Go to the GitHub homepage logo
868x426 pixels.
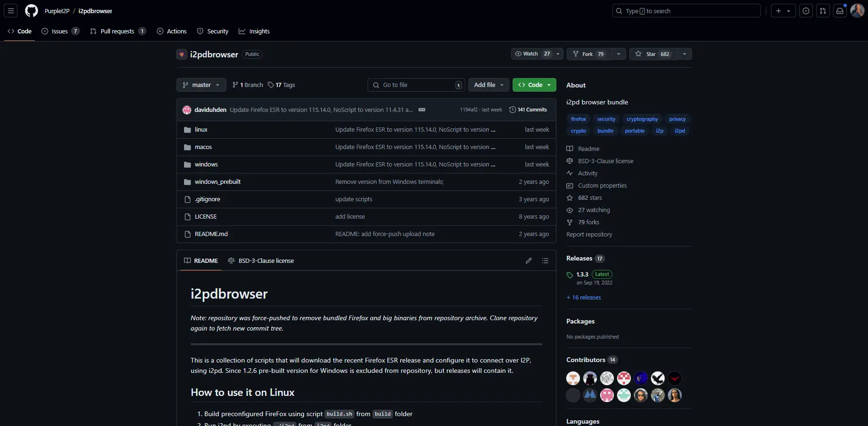(32, 11)
